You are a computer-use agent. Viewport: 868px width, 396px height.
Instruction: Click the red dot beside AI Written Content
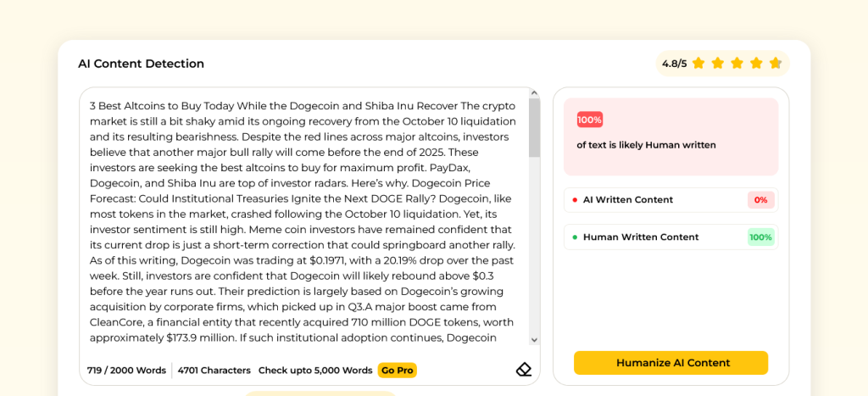(x=575, y=200)
